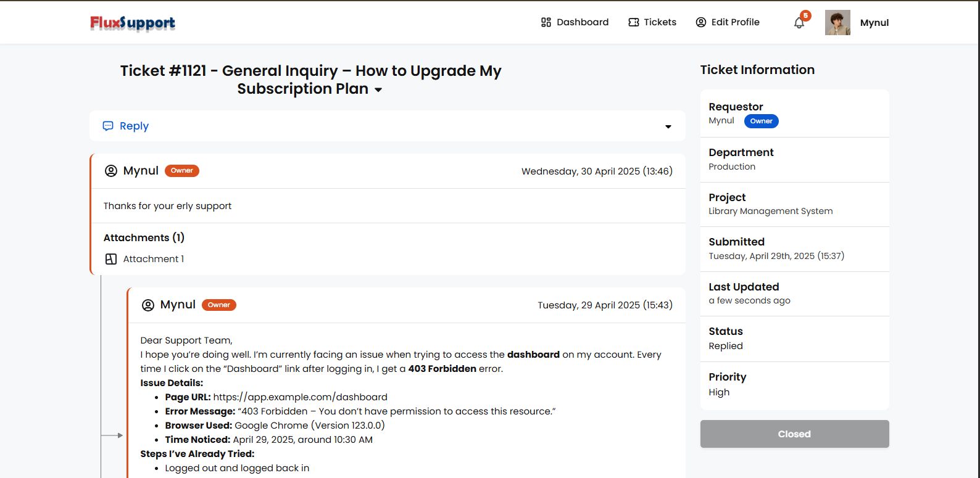The height and width of the screenshot is (478, 980).
Task: Click Mynul's profile avatar photo
Action: (x=837, y=23)
